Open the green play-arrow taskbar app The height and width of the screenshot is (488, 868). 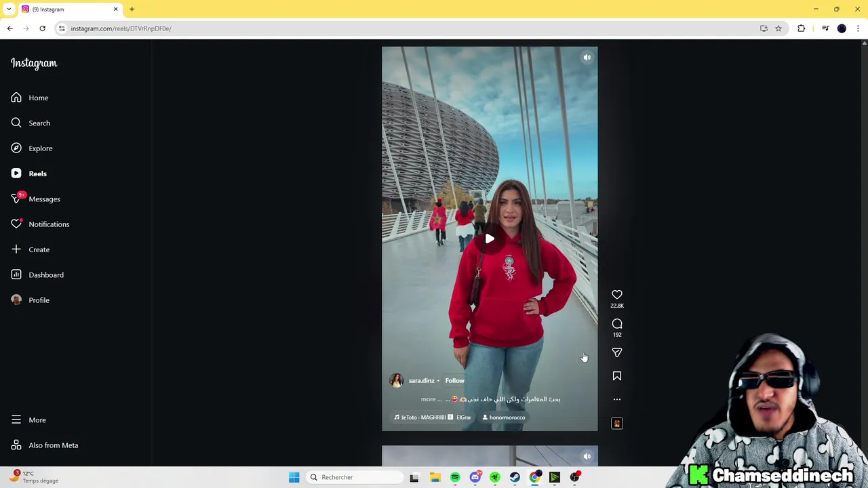555,477
